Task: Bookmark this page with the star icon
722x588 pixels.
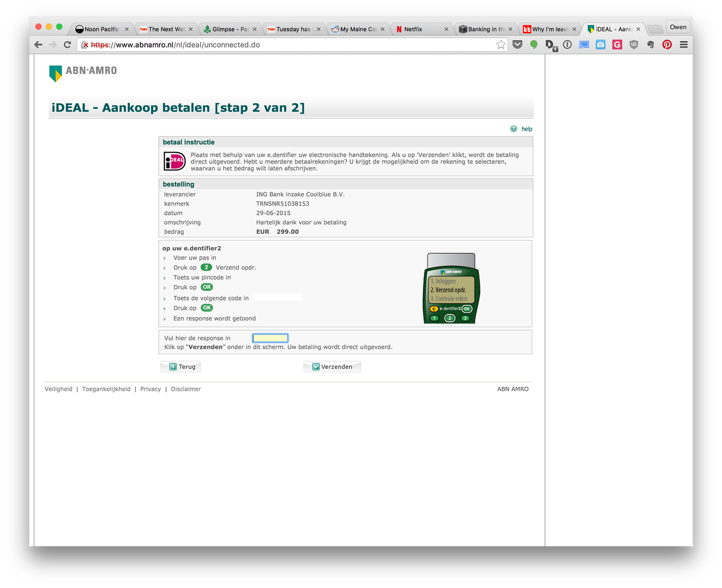Action: [501, 45]
